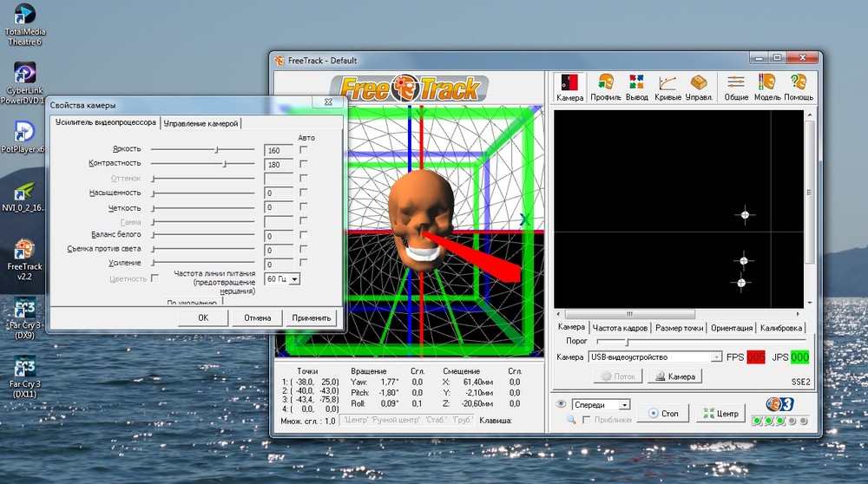Image resolution: width=868 pixels, height=484 pixels.
Task: Select the Модель toolbar icon
Action: (x=767, y=88)
